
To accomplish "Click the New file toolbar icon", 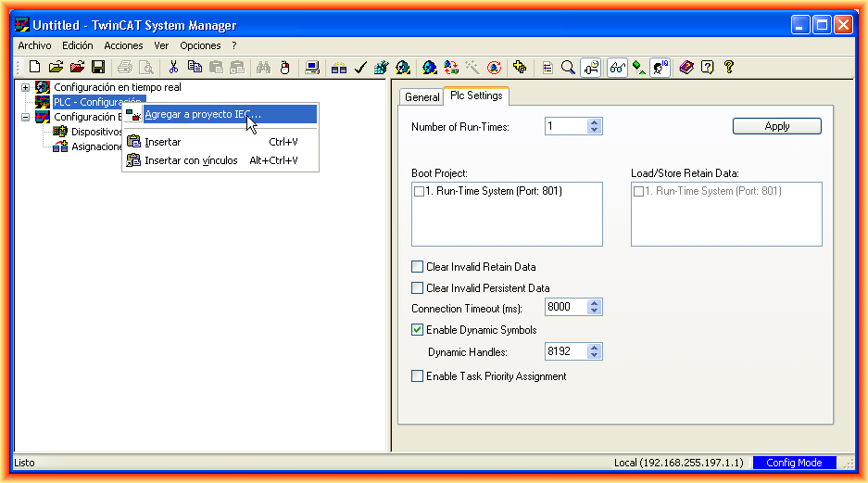I will pos(34,67).
